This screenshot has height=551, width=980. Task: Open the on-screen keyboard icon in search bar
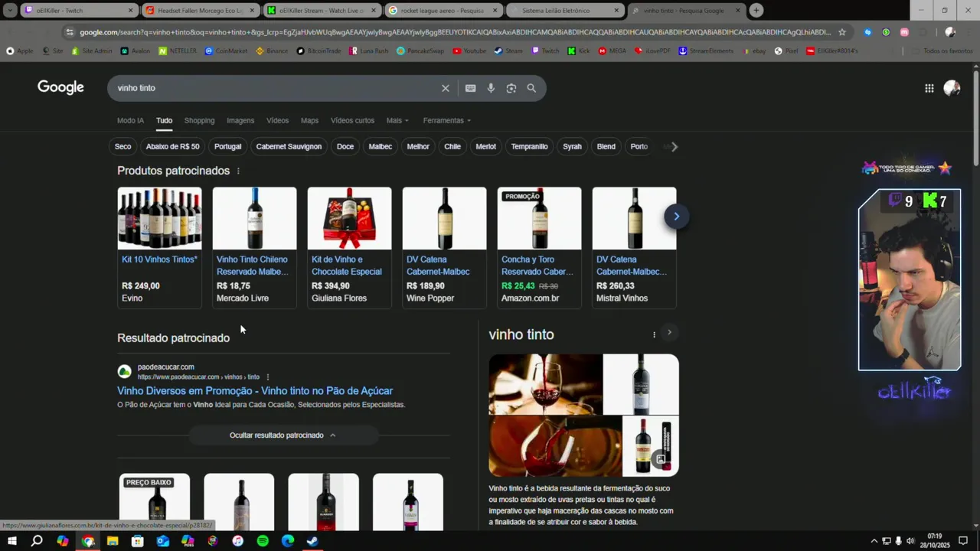[x=470, y=88]
